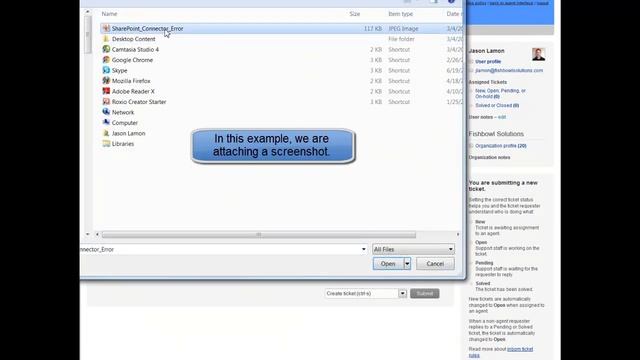Viewport: 640px width, 360px height.
Task: Click the Fishbowl Solutions organization heading
Action: coord(496,134)
